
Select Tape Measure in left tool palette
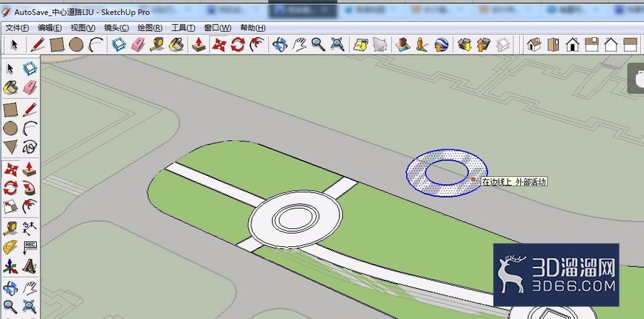pyautogui.click(x=10, y=228)
